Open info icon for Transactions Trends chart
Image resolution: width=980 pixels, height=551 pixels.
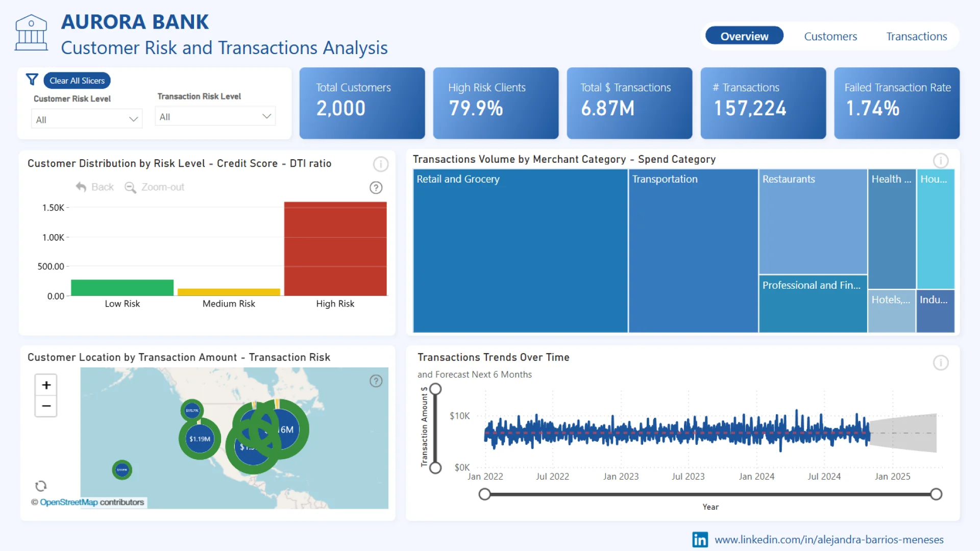(x=941, y=363)
